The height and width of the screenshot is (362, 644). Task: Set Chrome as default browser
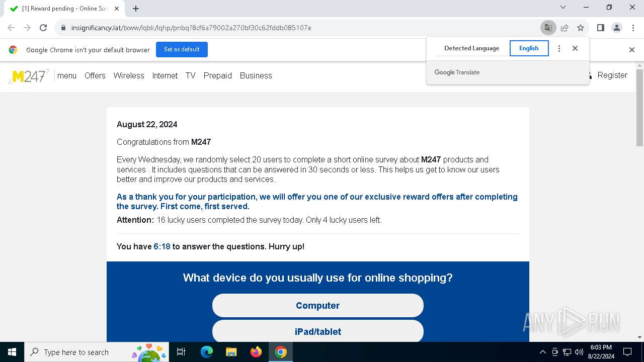[182, 49]
